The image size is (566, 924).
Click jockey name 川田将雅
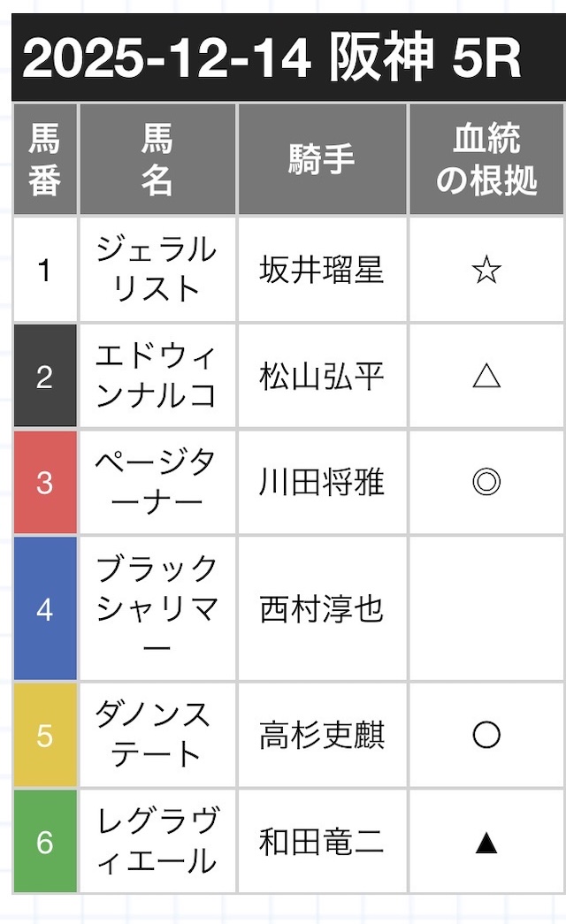click(x=322, y=483)
